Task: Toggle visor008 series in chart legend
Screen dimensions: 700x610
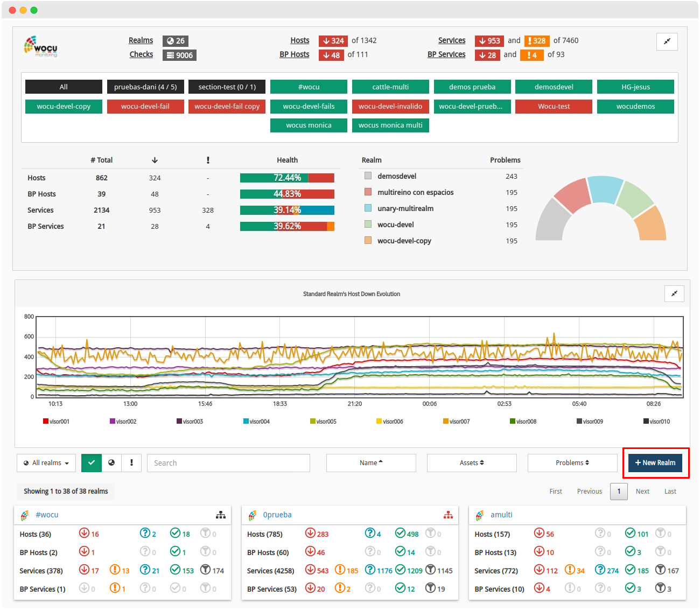Action: click(523, 422)
